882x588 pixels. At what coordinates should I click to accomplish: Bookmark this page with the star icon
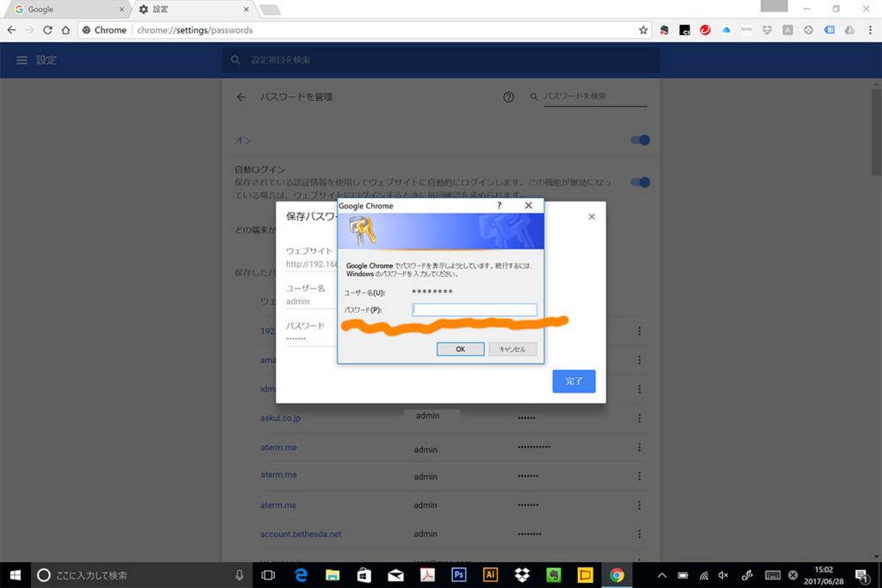(x=643, y=30)
